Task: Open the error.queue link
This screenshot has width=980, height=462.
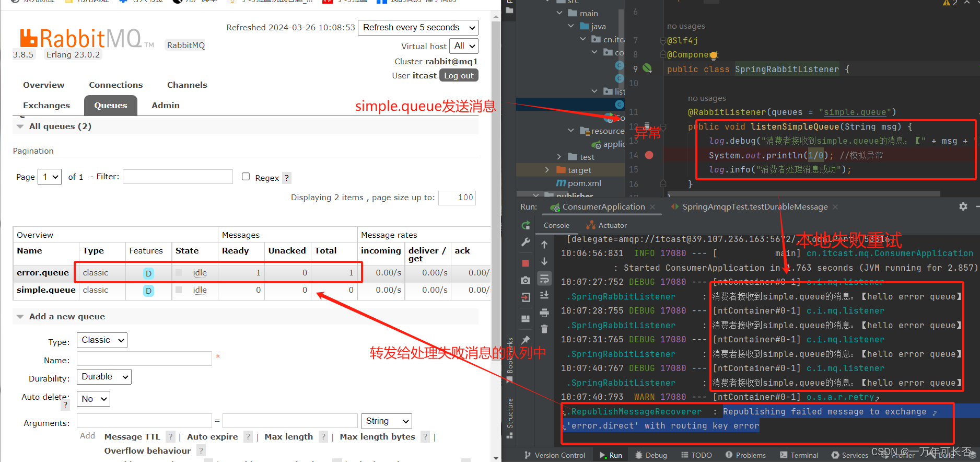Action: click(43, 272)
